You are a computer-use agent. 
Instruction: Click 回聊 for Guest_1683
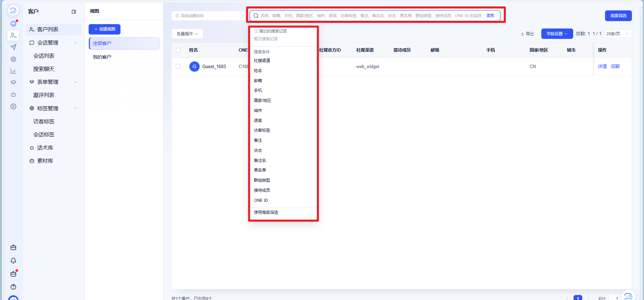point(615,66)
